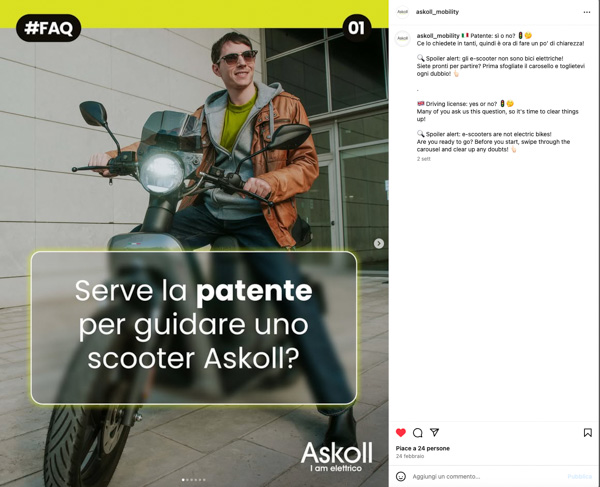Image resolution: width=600 pixels, height=487 pixels.
Task: Go to next carousel slide arrow
Action: point(379,243)
